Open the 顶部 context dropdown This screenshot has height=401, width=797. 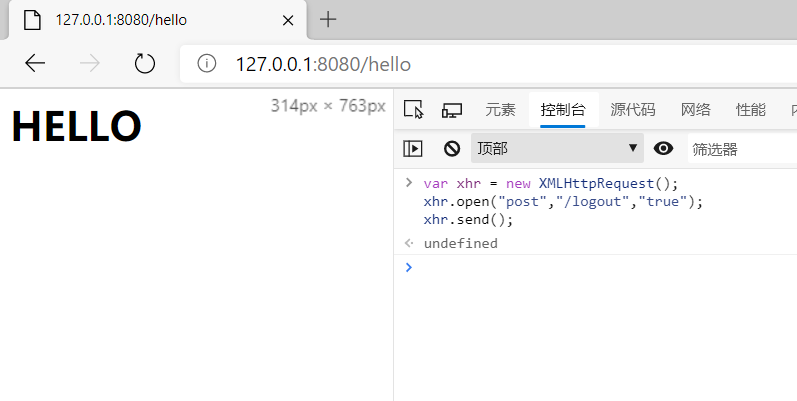[x=557, y=148]
